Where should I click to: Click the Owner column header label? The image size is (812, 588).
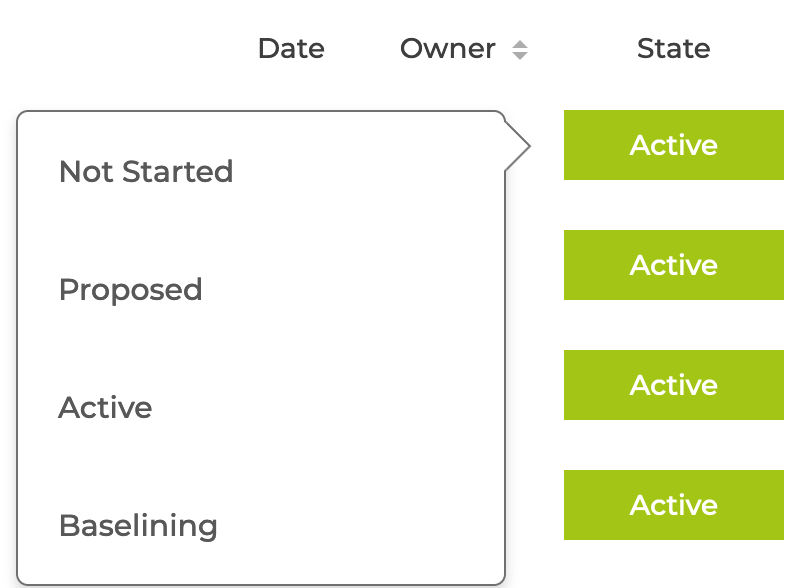coord(447,49)
